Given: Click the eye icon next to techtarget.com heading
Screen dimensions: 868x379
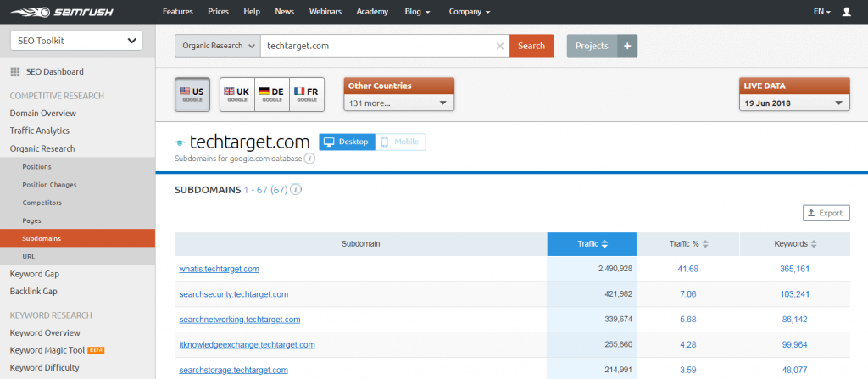Looking at the screenshot, I should click(180, 143).
